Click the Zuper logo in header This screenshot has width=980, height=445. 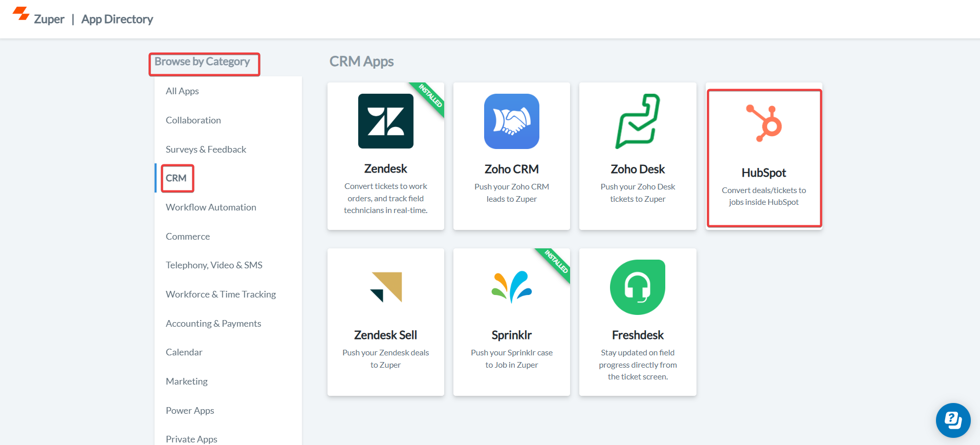click(x=38, y=16)
